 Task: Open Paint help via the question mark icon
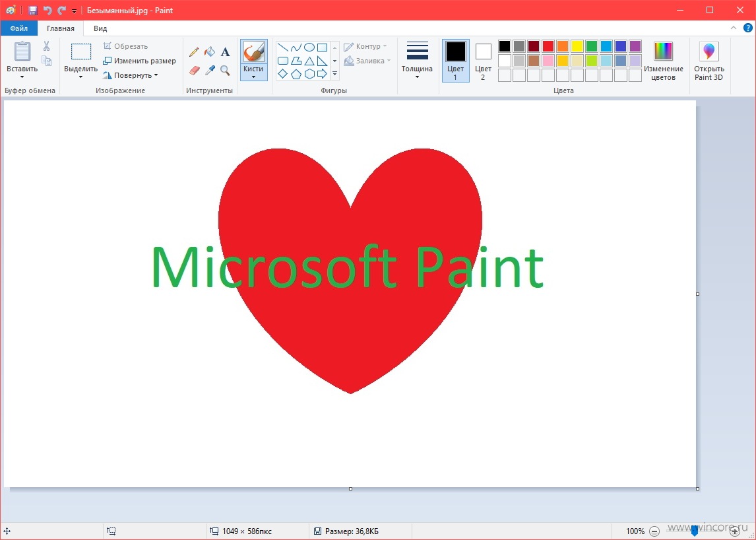pos(748,28)
